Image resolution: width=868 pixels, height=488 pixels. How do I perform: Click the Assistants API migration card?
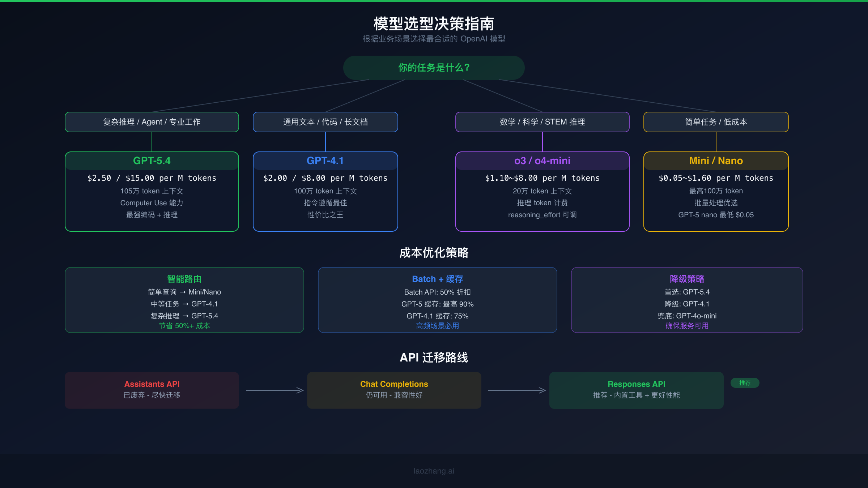(x=152, y=390)
